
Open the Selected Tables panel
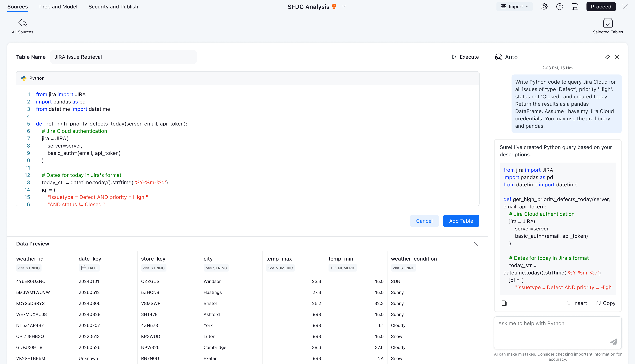[x=607, y=26]
